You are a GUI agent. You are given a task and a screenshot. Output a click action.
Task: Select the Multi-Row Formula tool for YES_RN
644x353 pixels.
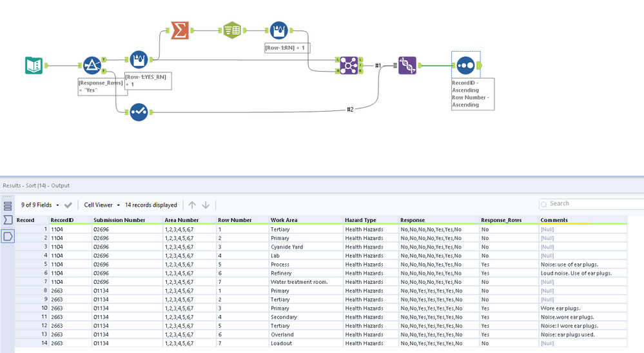tap(139, 59)
